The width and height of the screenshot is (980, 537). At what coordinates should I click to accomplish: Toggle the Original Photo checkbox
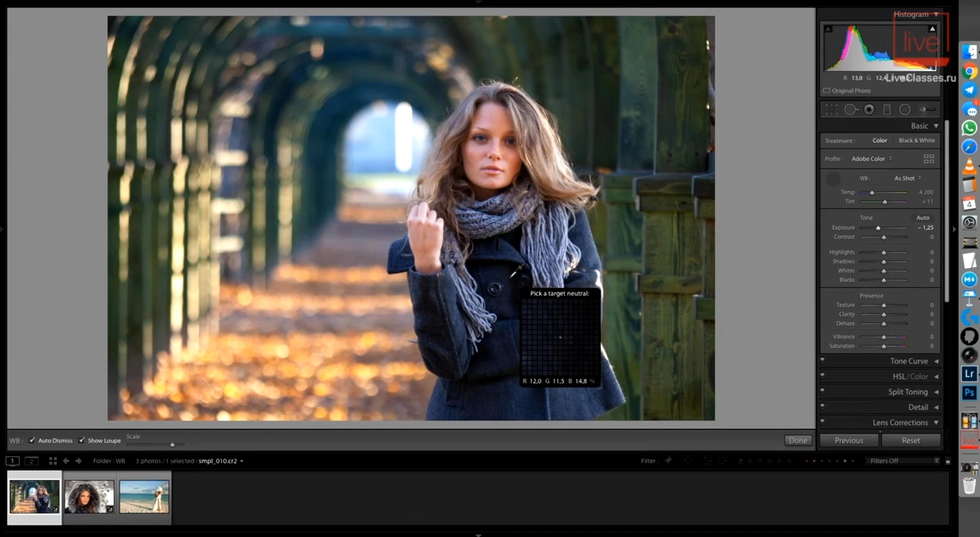point(826,91)
